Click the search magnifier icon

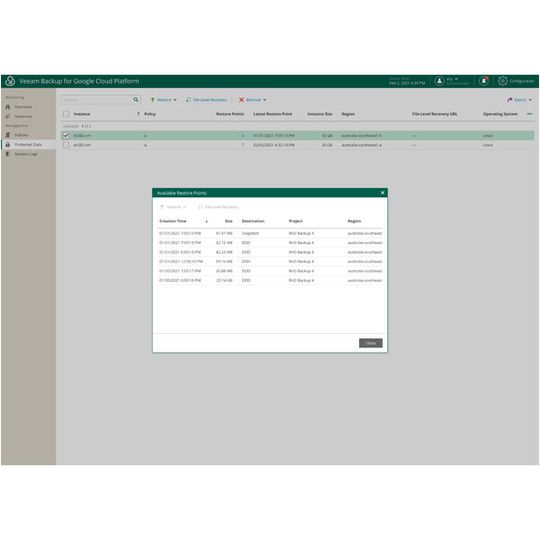click(136, 100)
